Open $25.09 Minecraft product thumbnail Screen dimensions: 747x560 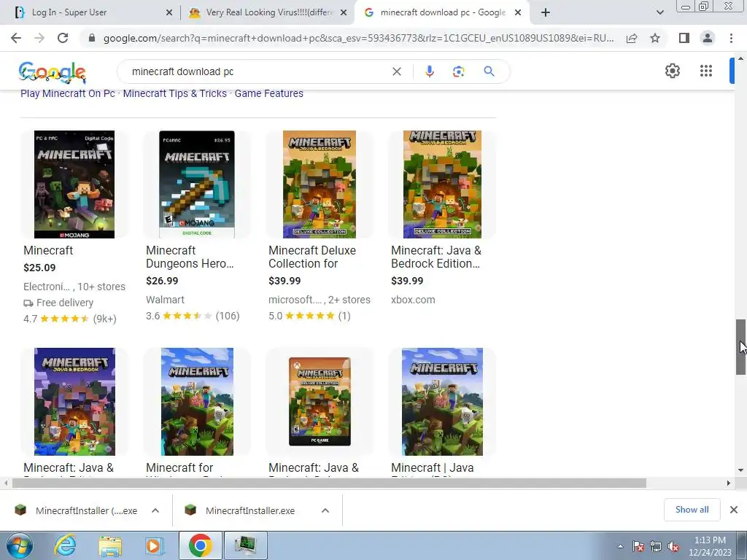pos(74,184)
